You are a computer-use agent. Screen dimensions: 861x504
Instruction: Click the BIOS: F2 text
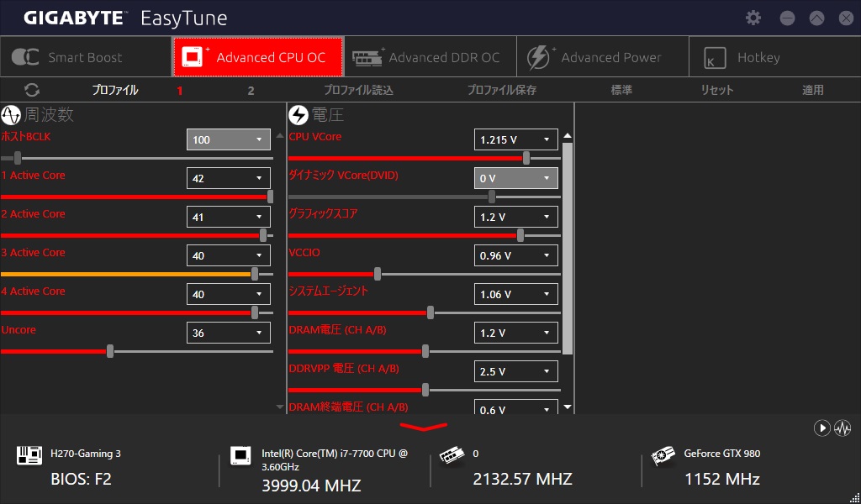[81, 479]
